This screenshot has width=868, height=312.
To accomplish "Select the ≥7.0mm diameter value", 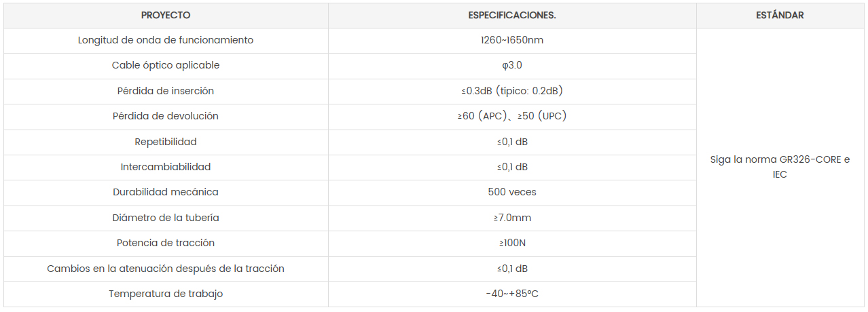I will (x=512, y=218).
